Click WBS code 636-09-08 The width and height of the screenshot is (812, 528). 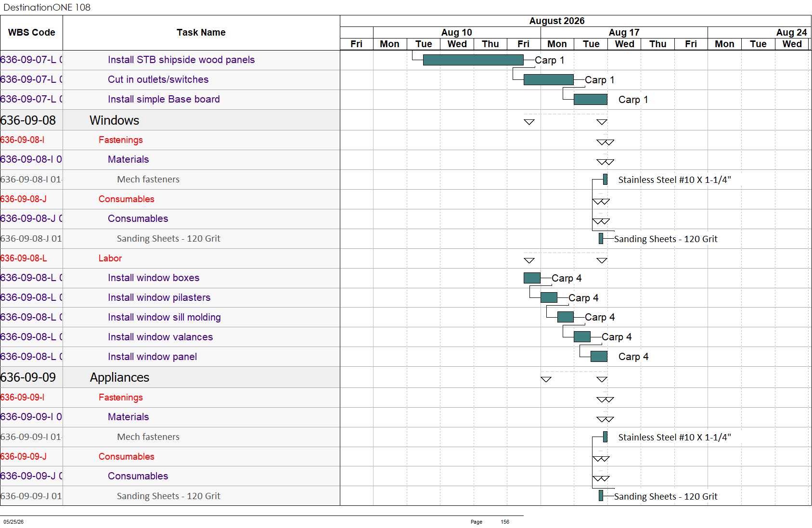pos(28,120)
